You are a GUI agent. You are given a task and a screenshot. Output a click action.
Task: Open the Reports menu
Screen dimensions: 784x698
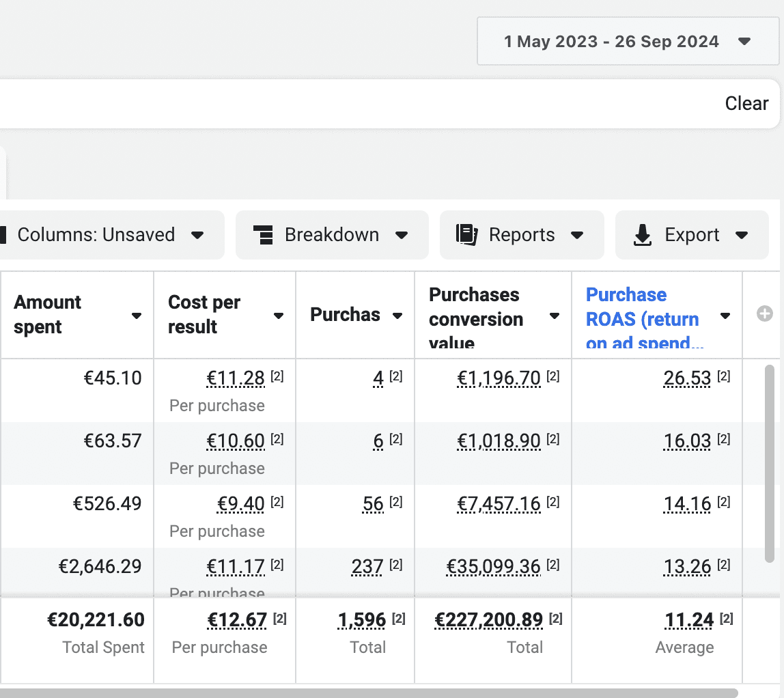(522, 235)
